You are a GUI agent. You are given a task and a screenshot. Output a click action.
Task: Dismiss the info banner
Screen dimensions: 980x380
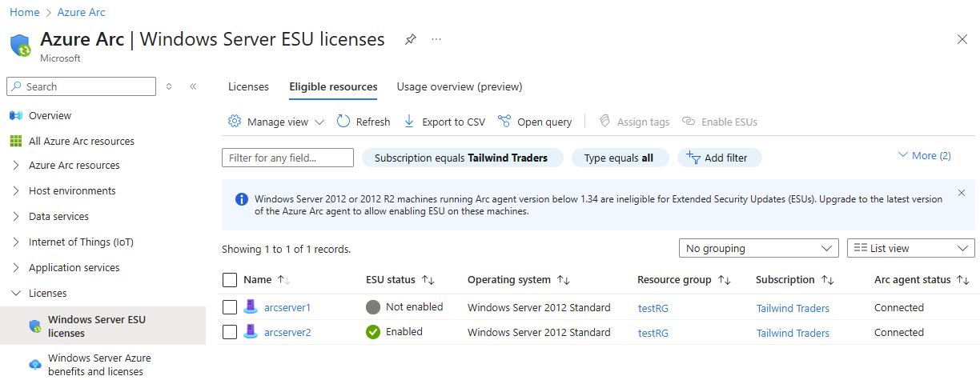click(x=962, y=193)
